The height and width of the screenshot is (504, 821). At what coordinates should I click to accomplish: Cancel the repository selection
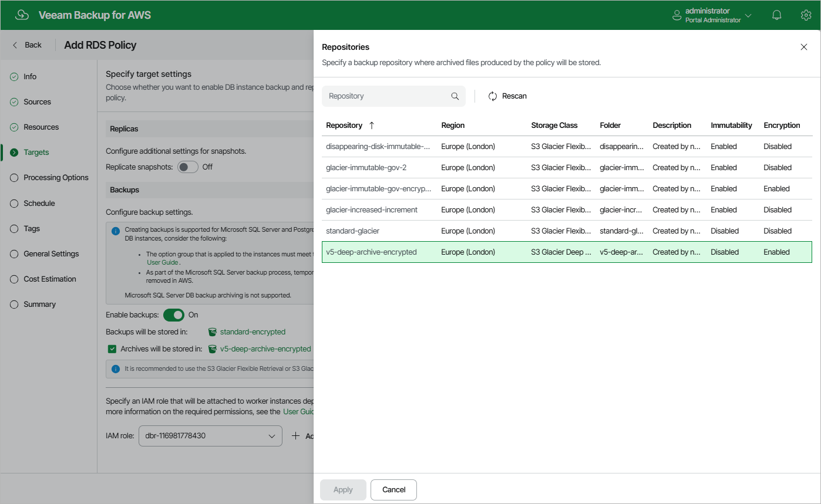click(393, 490)
